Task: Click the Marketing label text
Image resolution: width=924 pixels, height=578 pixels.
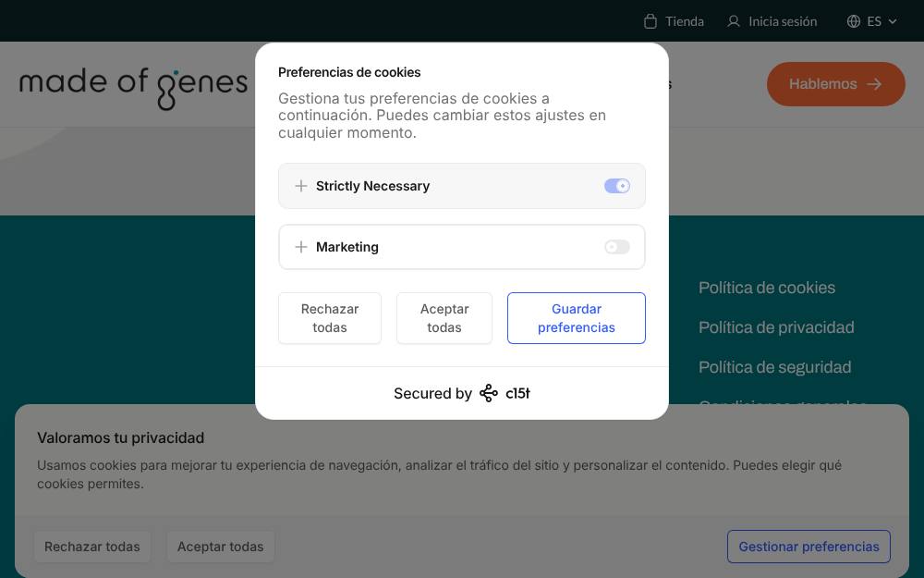Action: tap(347, 247)
